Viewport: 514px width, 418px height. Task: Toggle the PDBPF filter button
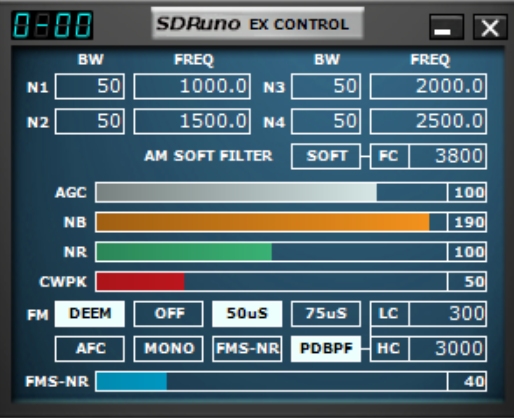(x=326, y=349)
